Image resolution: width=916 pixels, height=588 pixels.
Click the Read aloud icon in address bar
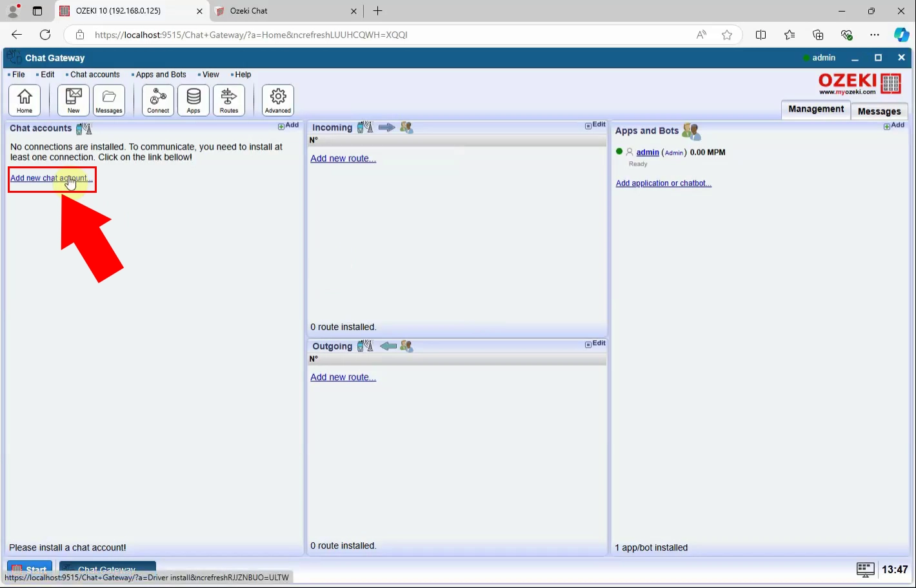[x=701, y=35]
